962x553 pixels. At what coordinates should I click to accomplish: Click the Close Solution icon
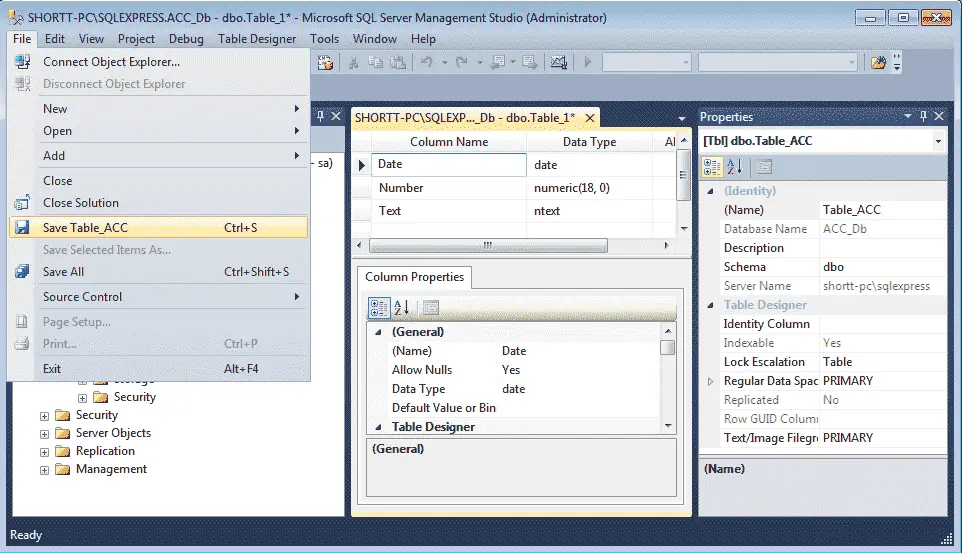22,203
